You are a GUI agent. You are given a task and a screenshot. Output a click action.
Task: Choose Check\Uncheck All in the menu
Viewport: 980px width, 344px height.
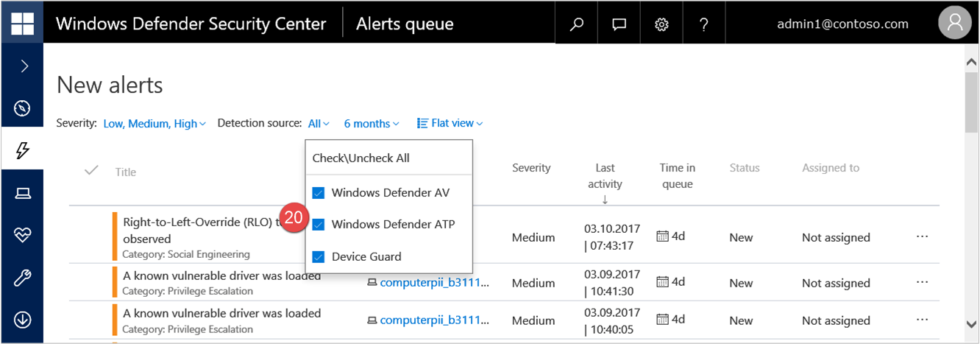(361, 158)
